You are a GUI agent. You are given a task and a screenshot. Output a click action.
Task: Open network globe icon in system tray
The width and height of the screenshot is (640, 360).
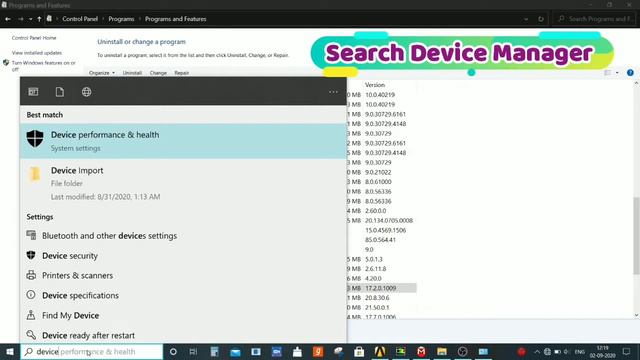(547, 351)
